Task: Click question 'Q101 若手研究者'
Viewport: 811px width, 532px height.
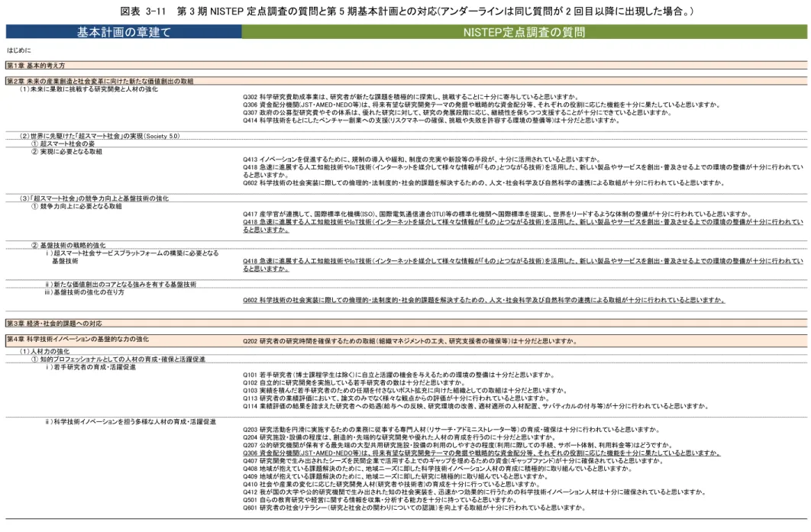Action: (x=399, y=375)
